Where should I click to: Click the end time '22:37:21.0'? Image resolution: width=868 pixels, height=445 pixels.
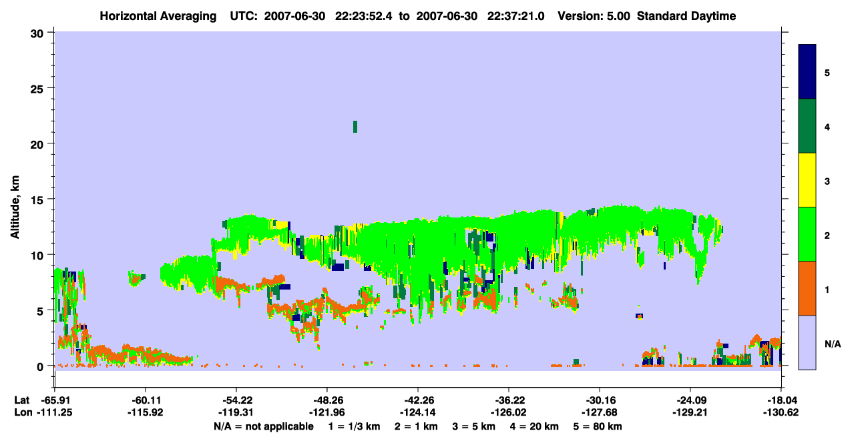coord(515,16)
